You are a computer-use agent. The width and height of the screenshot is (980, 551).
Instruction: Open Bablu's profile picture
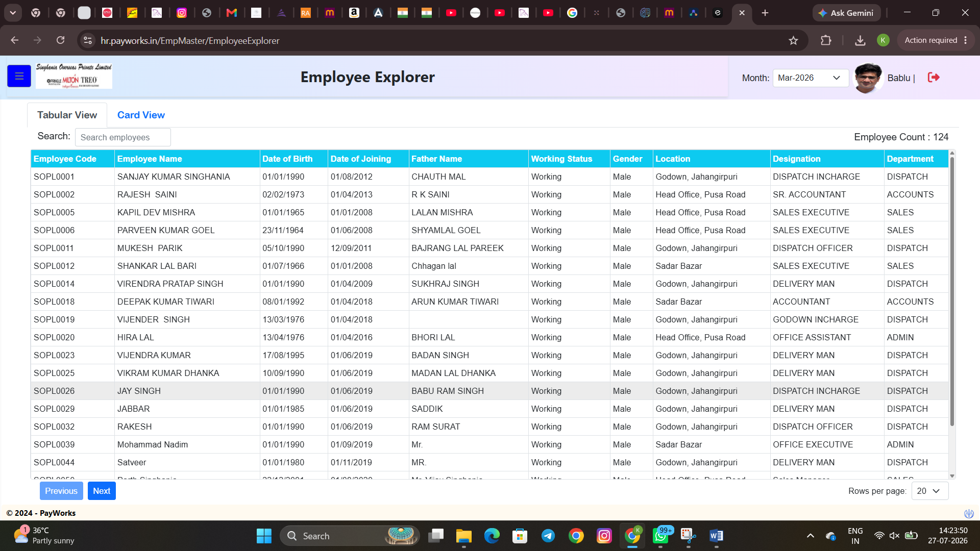(x=868, y=78)
